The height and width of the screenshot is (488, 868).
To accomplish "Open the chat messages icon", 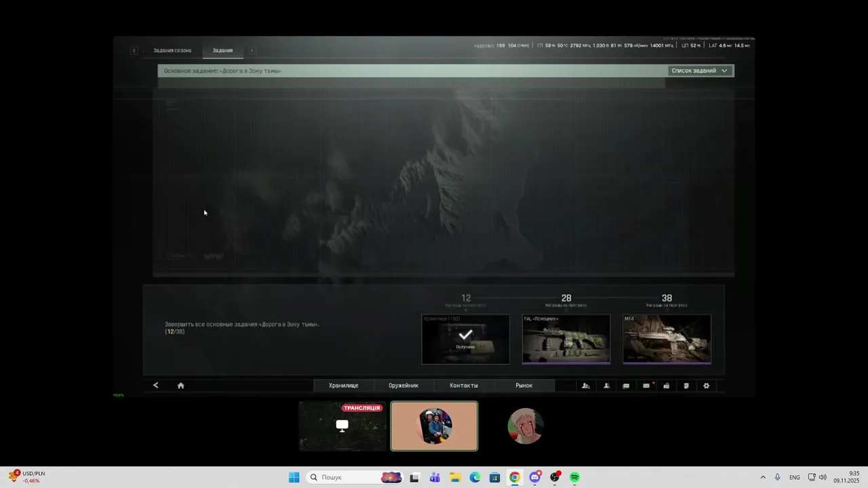I will [x=626, y=386].
